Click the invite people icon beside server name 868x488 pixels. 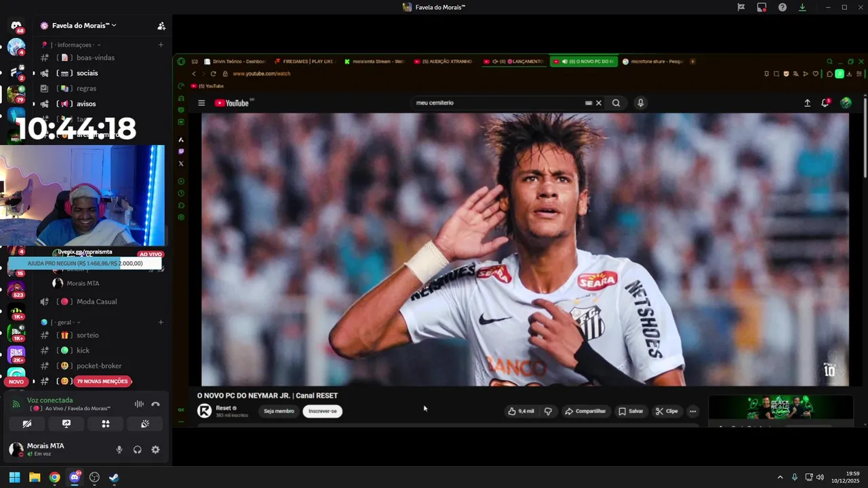point(161,26)
